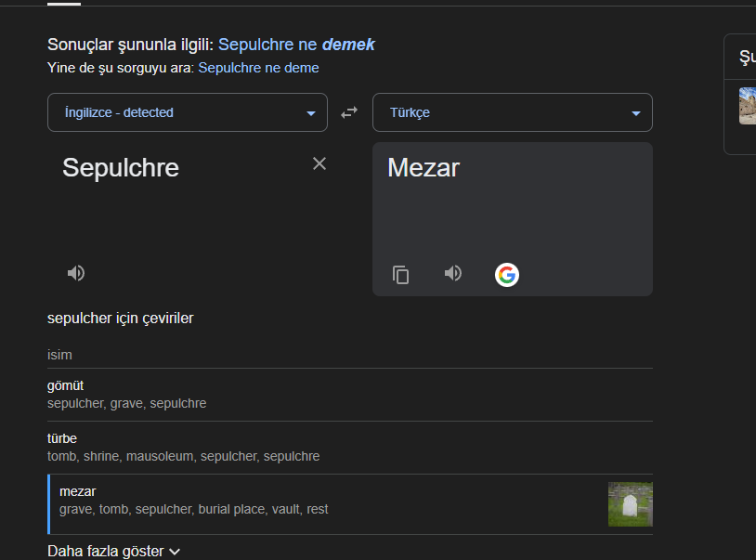The image size is (756, 560).
Task: Swap source and target languages icon
Action: pos(349,112)
